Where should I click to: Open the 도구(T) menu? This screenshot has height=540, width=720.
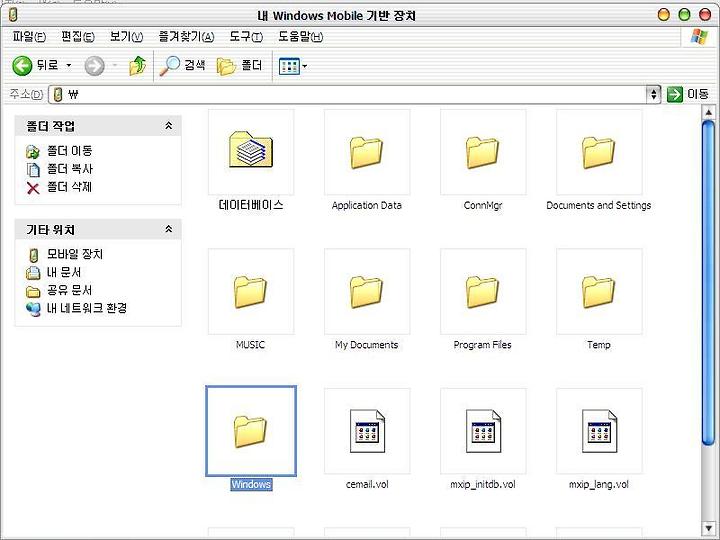pos(246,36)
